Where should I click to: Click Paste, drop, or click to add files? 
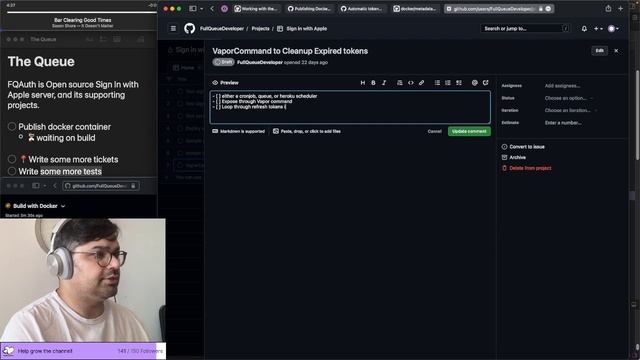pyautogui.click(x=307, y=131)
